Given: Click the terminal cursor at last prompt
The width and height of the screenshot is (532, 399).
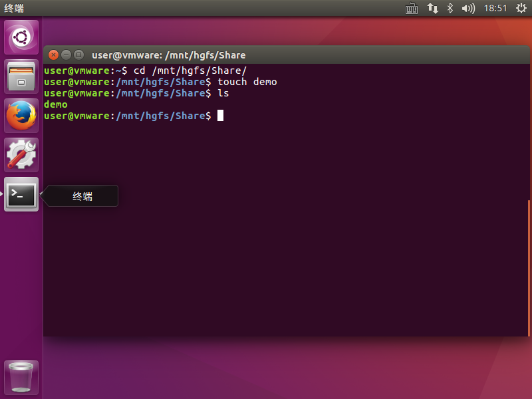Looking at the screenshot, I should click(221, 115).
